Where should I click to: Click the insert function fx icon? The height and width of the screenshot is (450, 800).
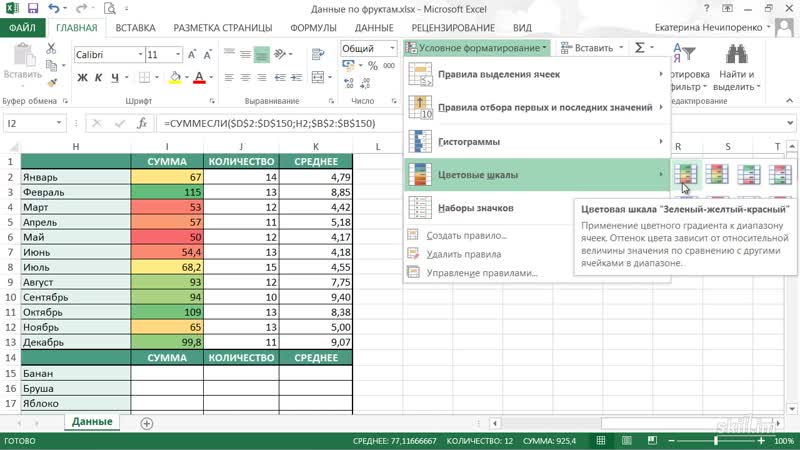(x=142, y=123)
